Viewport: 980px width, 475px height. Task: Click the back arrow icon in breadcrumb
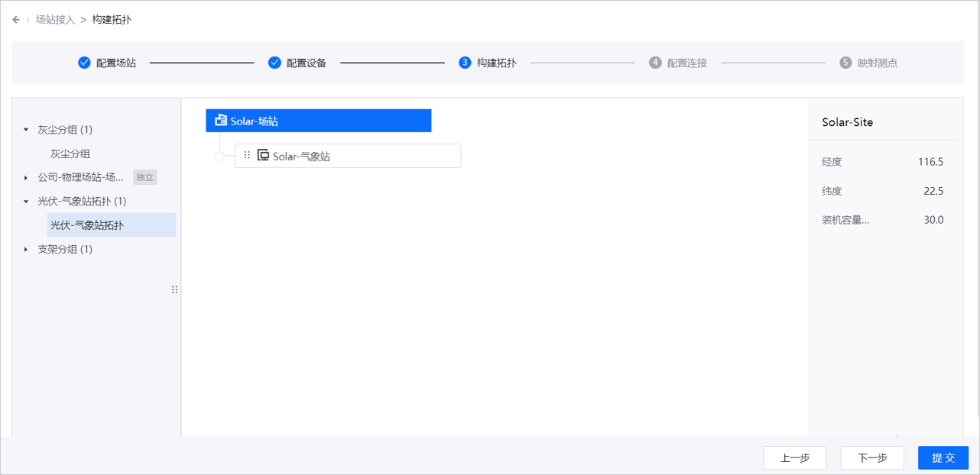(x=16, y=20)
